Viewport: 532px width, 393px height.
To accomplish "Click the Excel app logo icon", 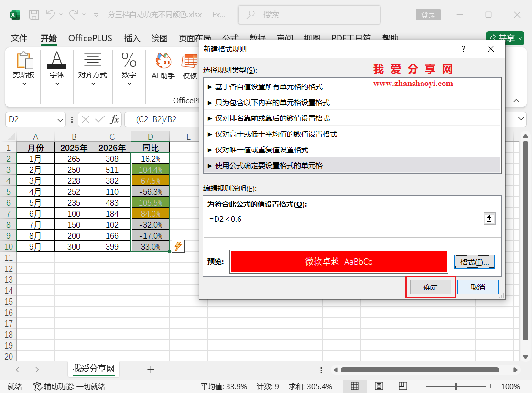I will click(15, 15).
